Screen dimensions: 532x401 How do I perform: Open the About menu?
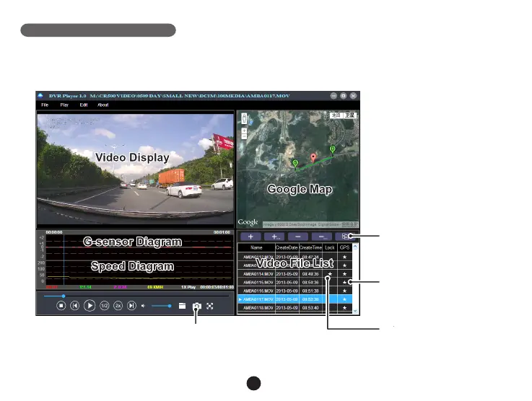[103, 105]
